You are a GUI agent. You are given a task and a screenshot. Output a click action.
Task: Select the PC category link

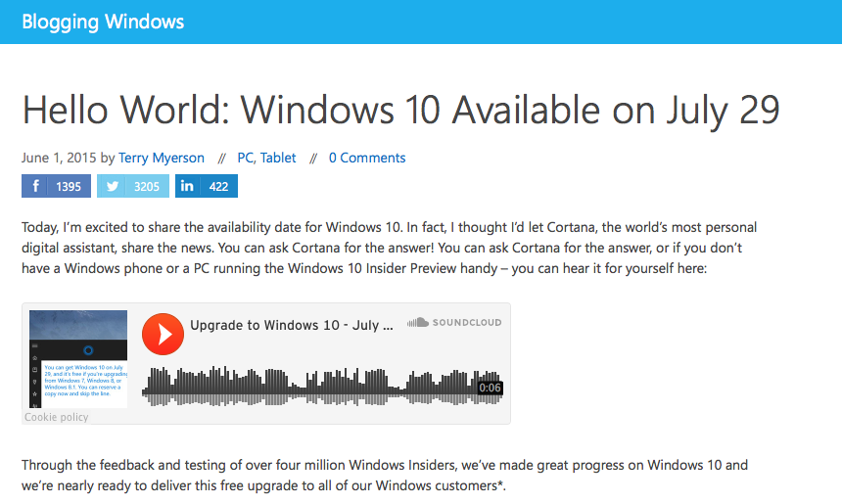(246, 158)
